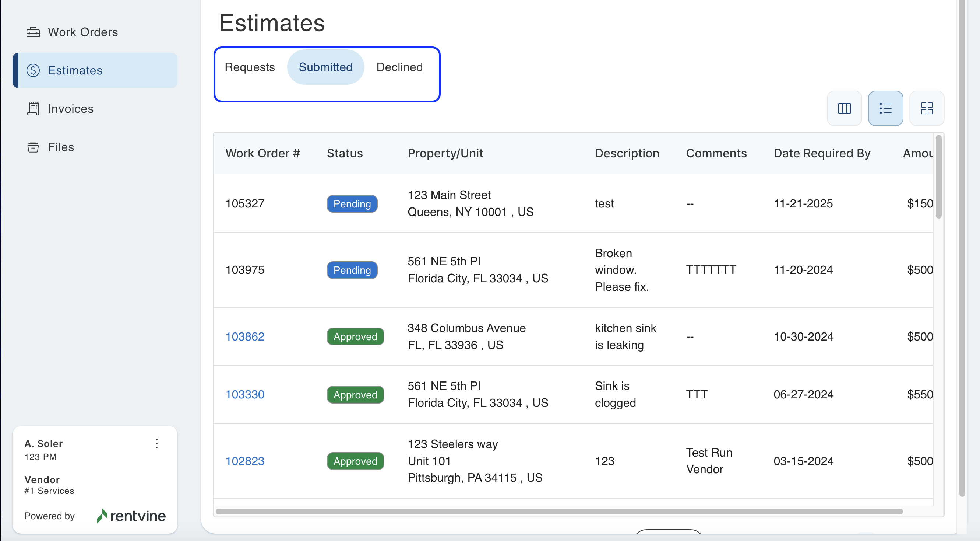Select the Submitted tab
The width and height of the screenshot is (980, 541).
[325, 67]
